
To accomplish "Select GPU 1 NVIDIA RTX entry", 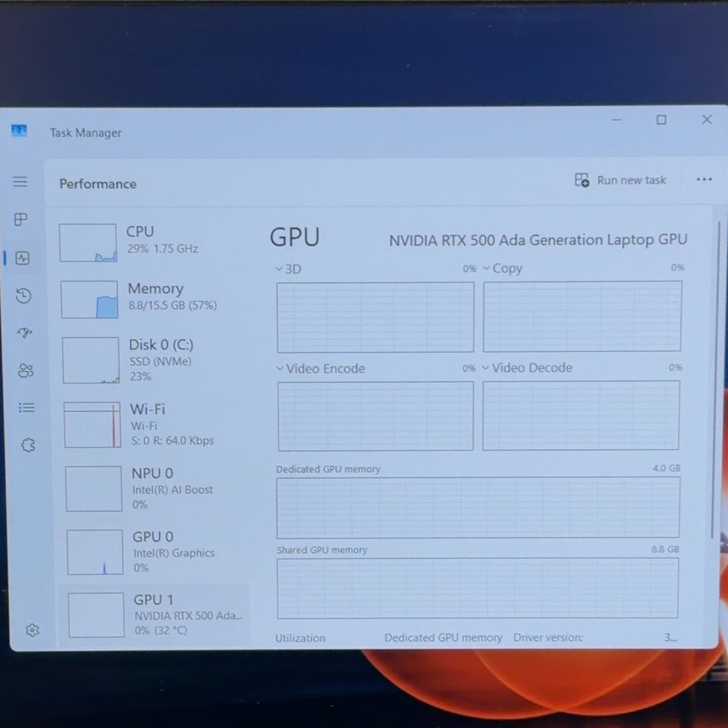I will [x=154, y=614].
